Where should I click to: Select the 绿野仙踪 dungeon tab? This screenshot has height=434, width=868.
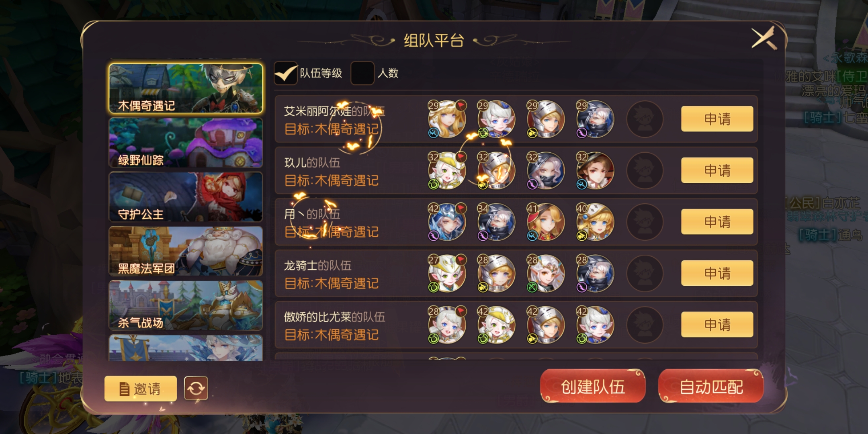click(x=186, y=143)
